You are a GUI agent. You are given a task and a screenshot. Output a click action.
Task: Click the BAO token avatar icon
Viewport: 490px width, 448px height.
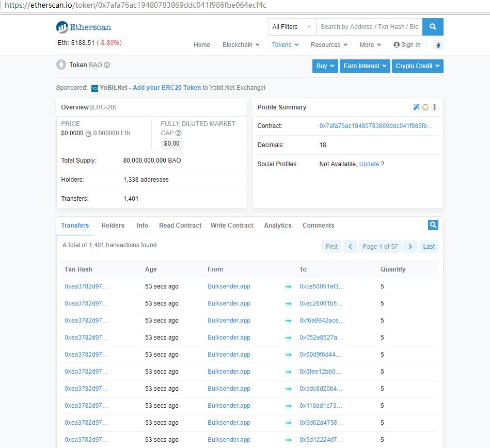(61, 65)
